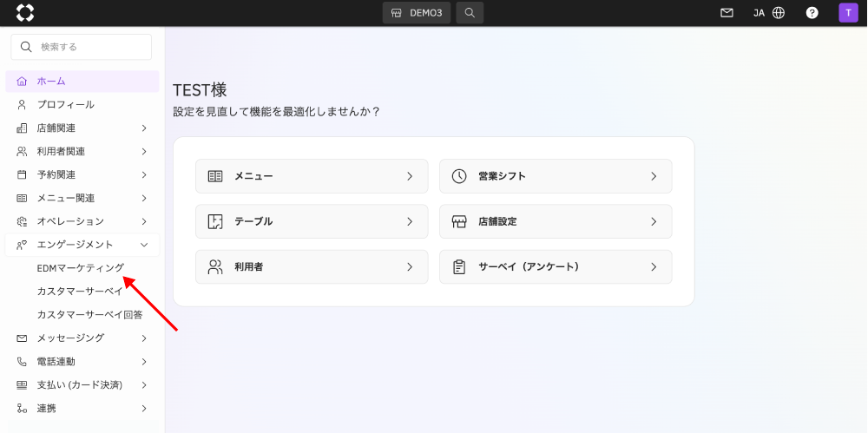
Task: Open カスタマーサーベイ回答 submenu item
Action: coord(89,315)
